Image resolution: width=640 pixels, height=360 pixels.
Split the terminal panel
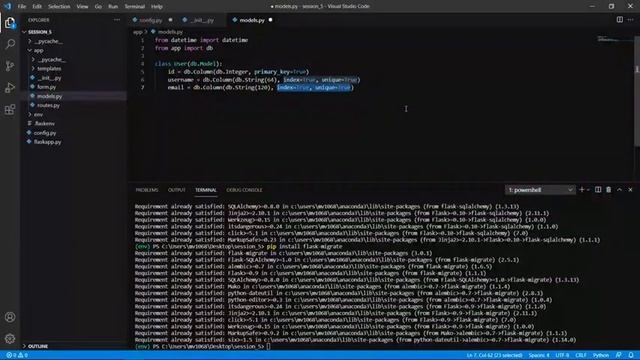click(x=598, y=190)
